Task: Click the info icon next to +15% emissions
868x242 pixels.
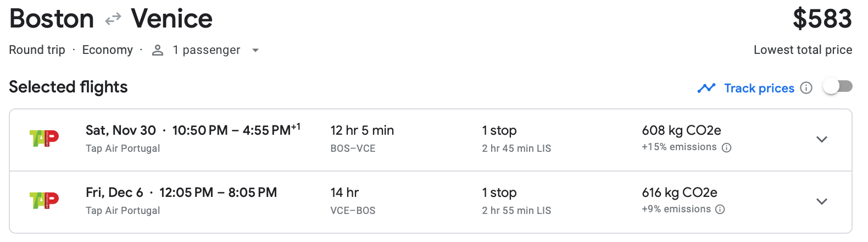Action: (726, 147)
